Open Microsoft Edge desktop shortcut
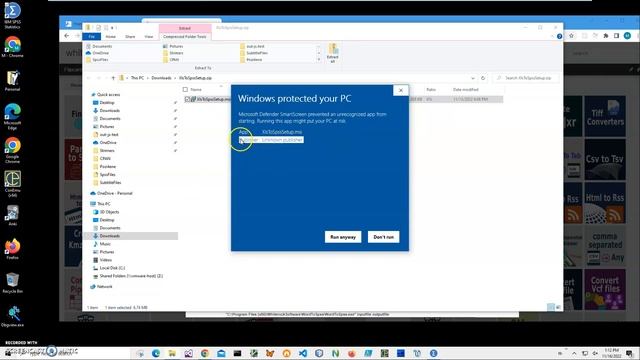The height and width of the screenshot is (360, 640). pos(12,116)
